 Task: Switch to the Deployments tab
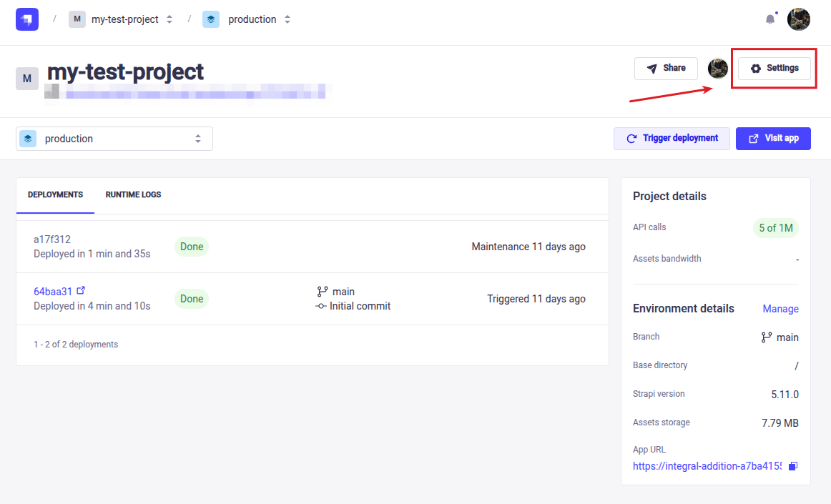coord(55,194)
